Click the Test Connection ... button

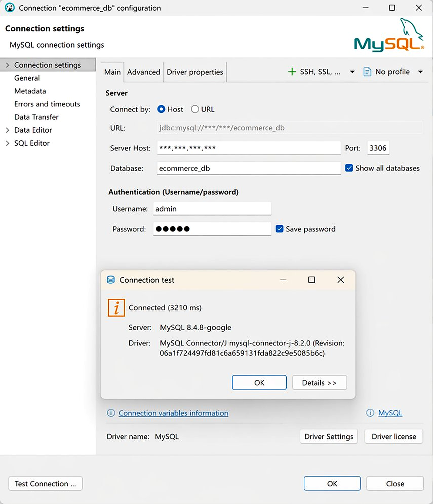(46, 483)
